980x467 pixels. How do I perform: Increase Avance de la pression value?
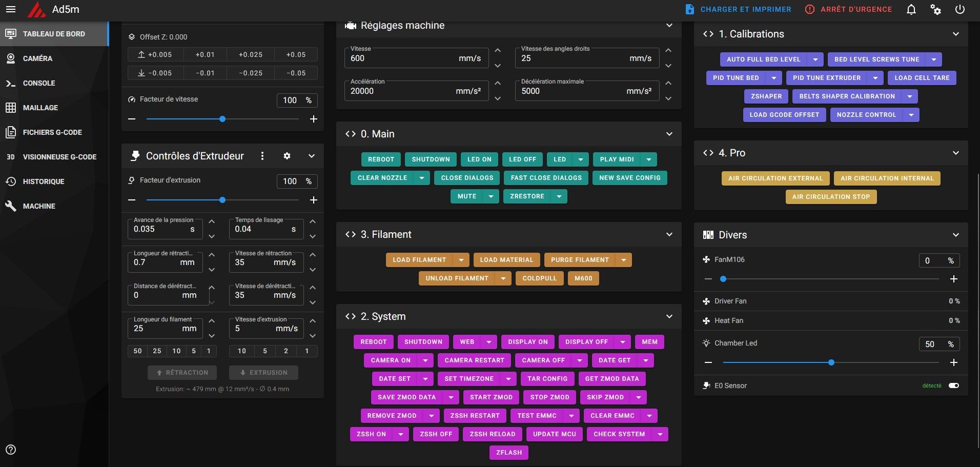(212, 221)
